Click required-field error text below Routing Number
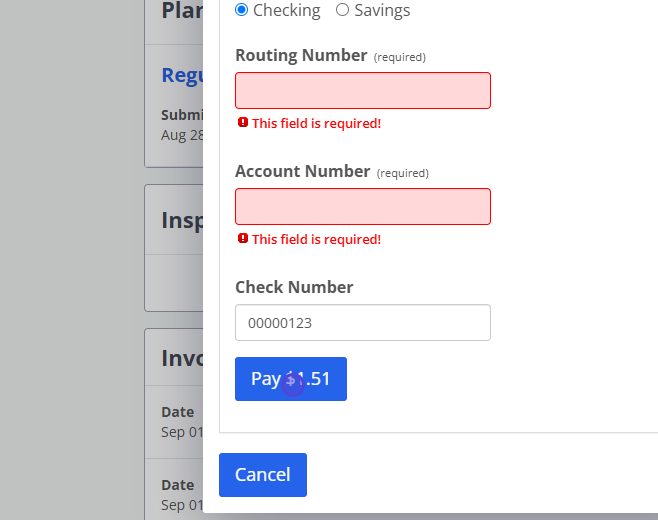658x520 pixels. pos(316,123)
